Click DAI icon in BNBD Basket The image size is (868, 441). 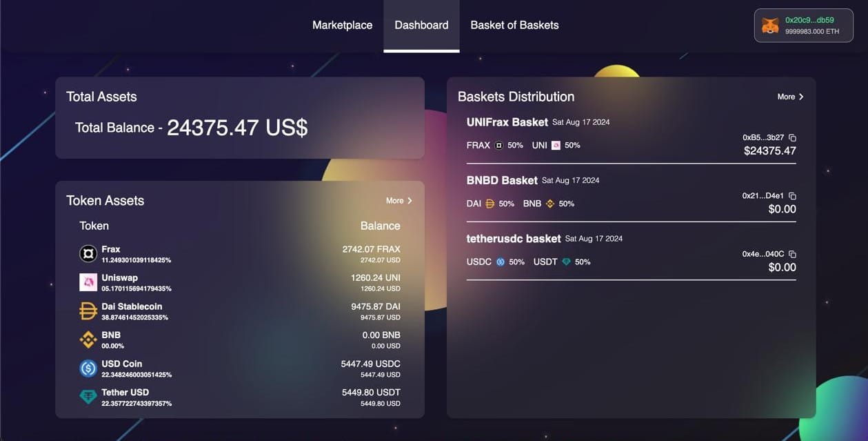(490, 204)
